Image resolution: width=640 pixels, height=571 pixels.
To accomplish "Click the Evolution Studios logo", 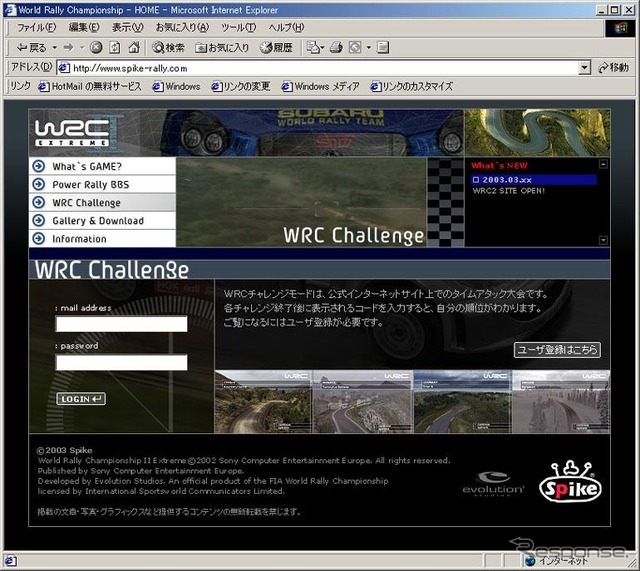I will click(x=493, y=484).
